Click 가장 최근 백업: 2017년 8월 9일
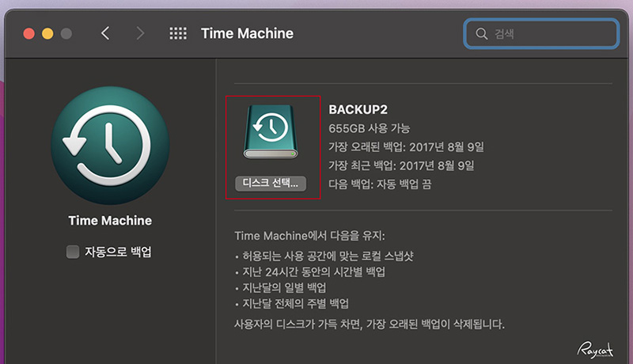The image size is (633, 364). pyautogui.click(x=401, y=165)
